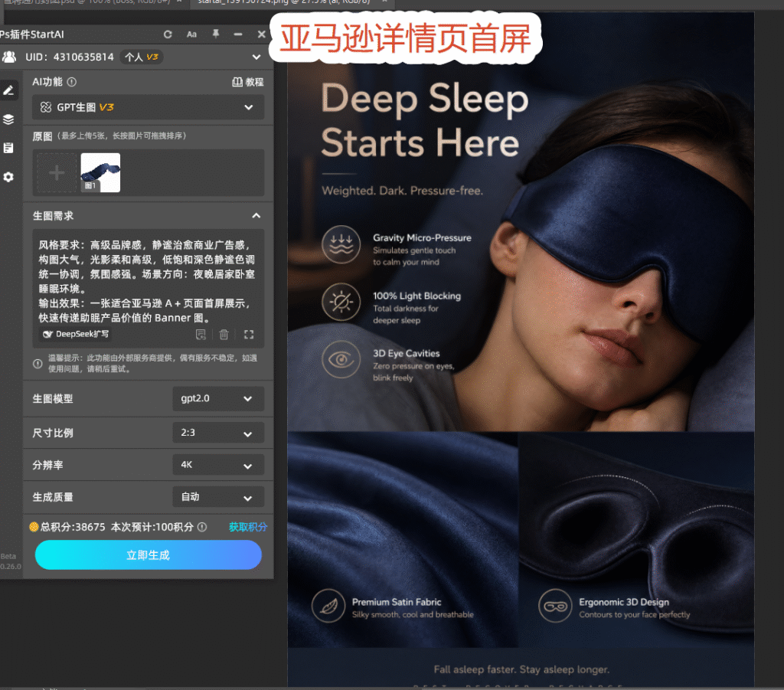The width and height of the screenshot is (784, 690).
Task: Pin the StartAI plugin panel
Action: point(215,34)
